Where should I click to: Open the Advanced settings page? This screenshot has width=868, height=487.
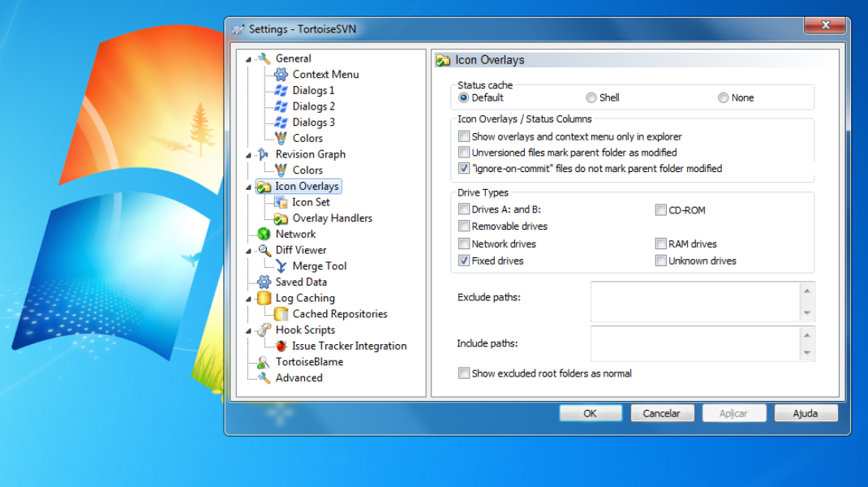299,378
